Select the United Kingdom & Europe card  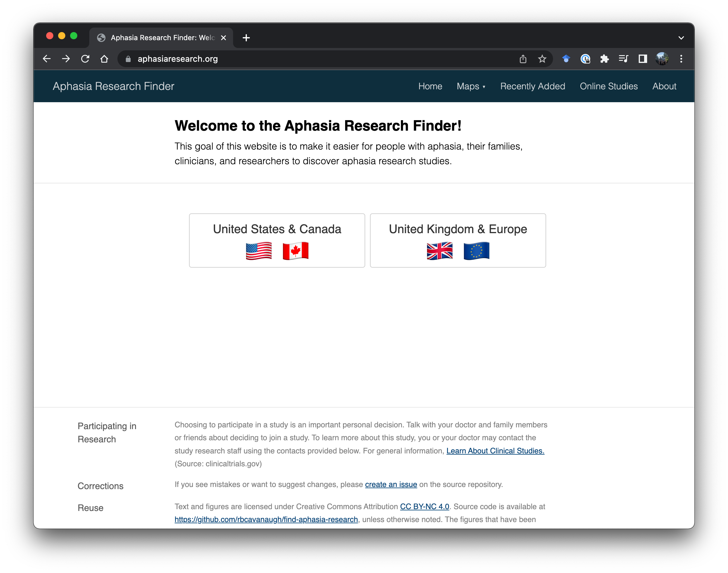(x=458, y=240)
